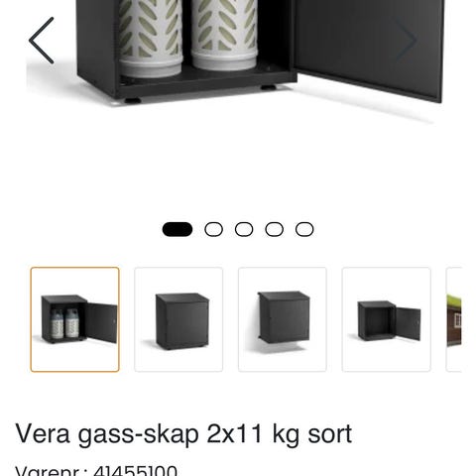Show thumbnail of wall-mounted closed cabinet
This screenshot has width=476, height=476.
[283, 319]
